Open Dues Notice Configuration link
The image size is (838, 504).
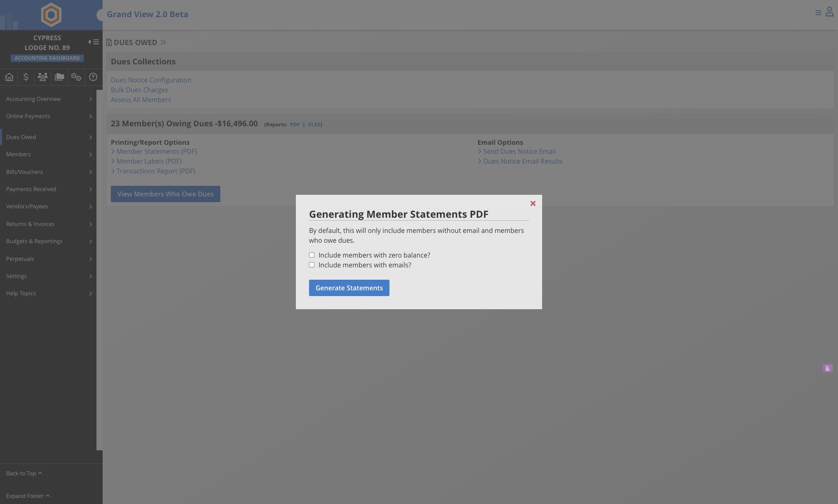151,80
